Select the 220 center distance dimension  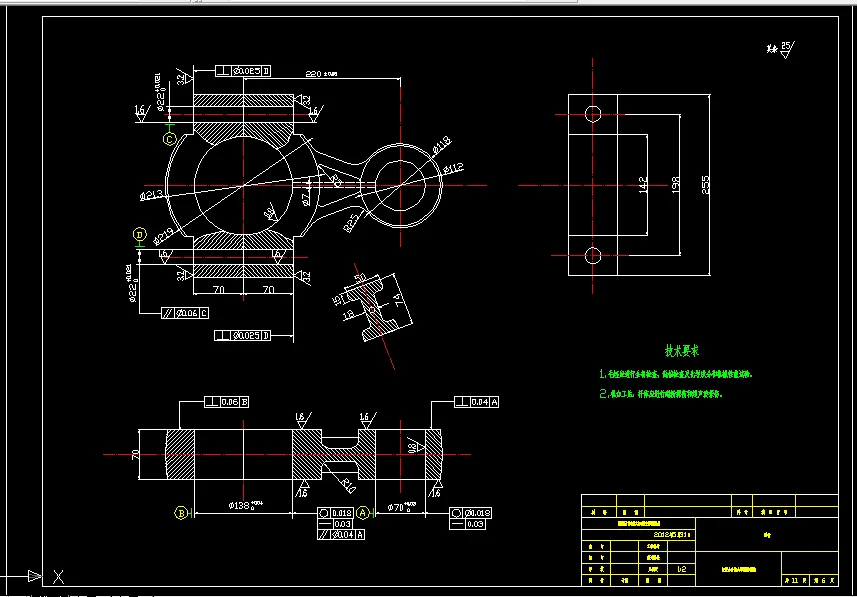click(x=321, y=74)
